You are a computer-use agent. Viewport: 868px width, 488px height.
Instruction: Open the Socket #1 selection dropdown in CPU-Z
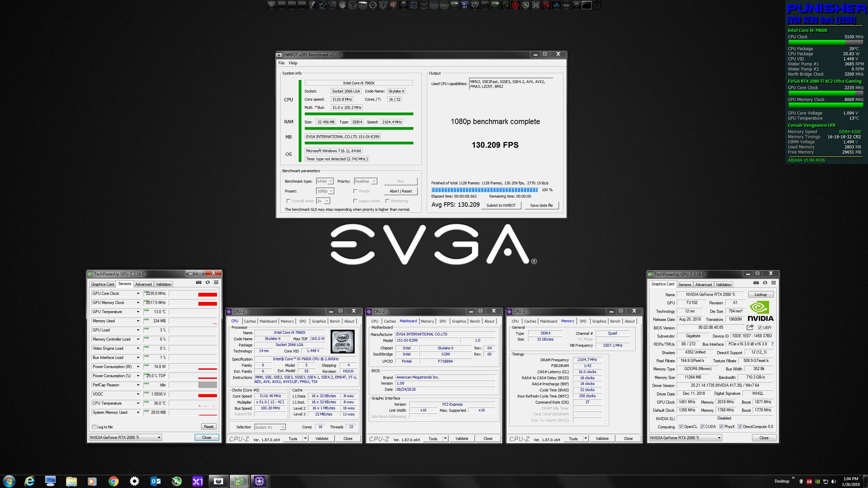tap(270, 427)
